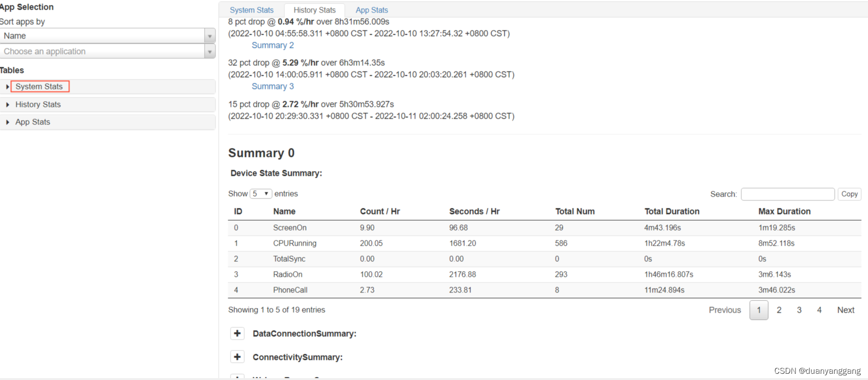
Task: Sort table by Total Duration column
Action: pos(672,211)
